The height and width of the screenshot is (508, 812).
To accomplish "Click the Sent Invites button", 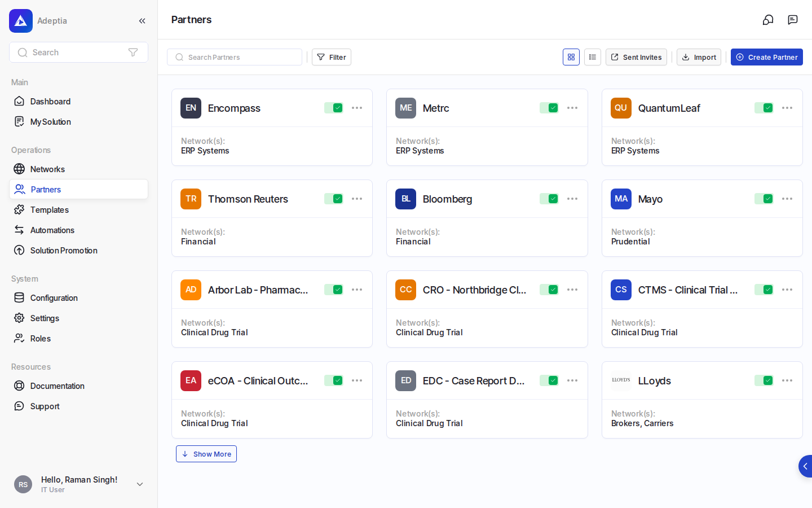I will point(636,57).
